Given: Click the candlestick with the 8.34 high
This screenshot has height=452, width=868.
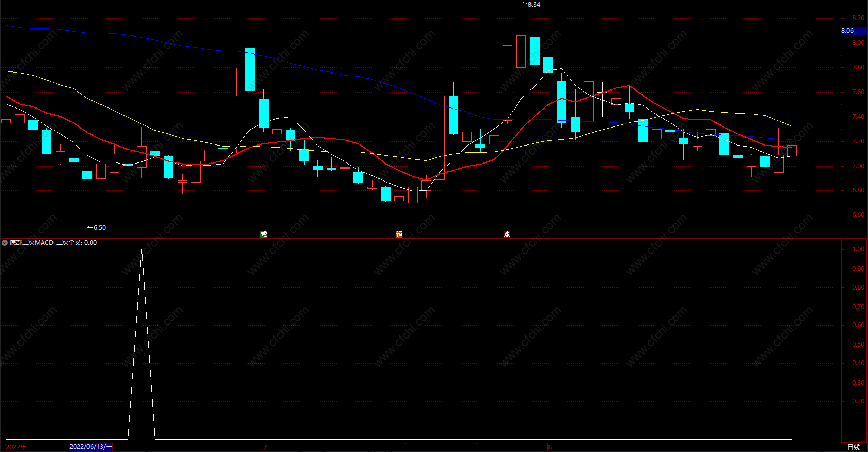Looking at the screenshot, I should coord(521,51).
